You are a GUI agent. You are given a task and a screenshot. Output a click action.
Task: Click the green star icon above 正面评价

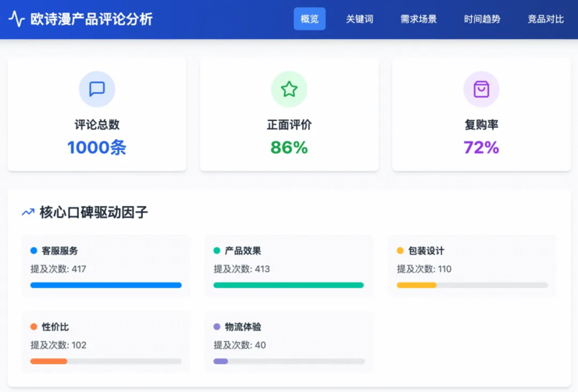289,89
